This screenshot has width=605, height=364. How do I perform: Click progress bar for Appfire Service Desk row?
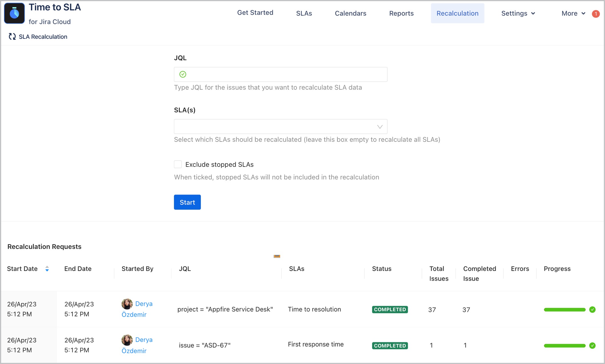pos(565,310)
